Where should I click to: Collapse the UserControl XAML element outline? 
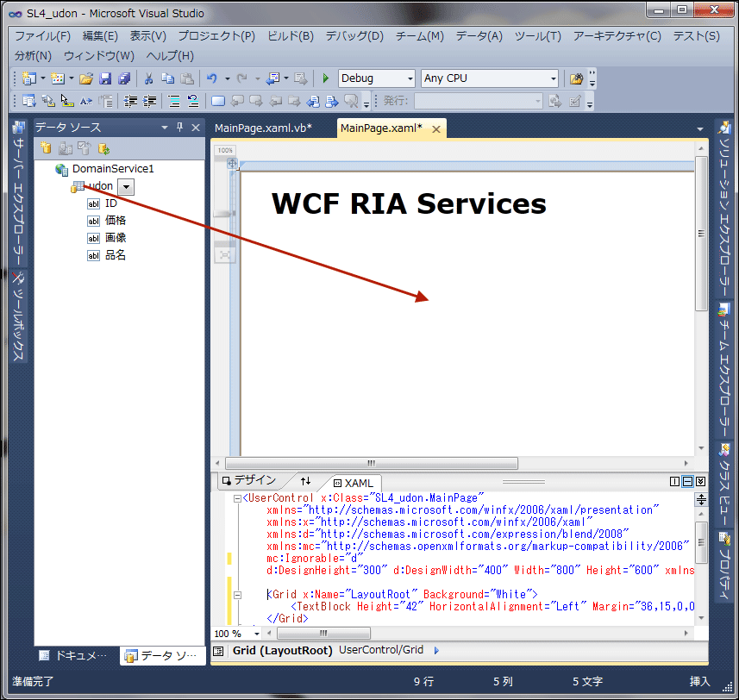click(237, 498)
